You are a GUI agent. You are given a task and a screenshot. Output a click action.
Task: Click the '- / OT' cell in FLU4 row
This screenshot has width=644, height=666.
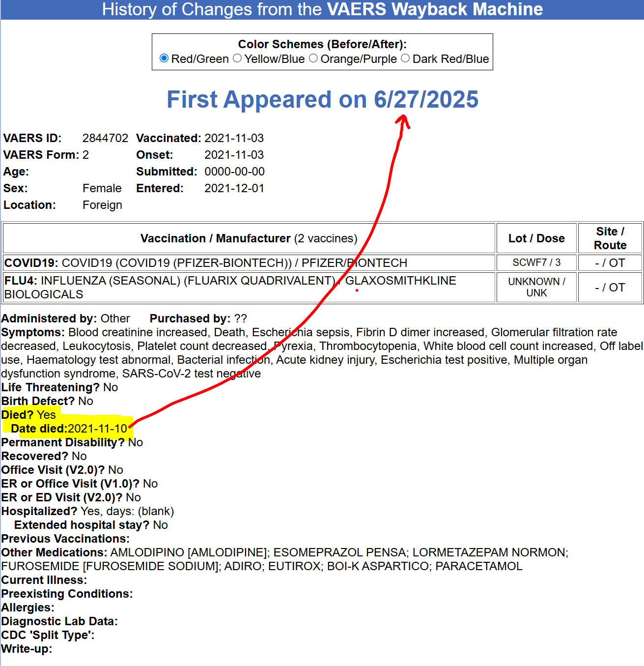click(x=610, y=288)
